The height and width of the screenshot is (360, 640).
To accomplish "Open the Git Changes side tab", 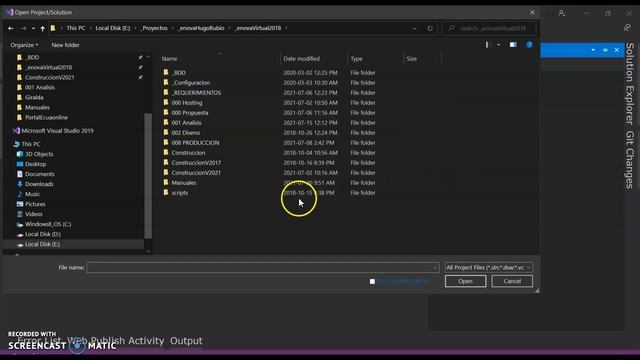I will point(630,160).
